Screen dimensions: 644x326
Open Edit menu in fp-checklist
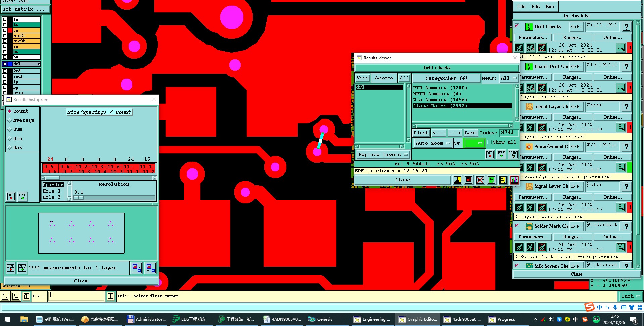coord(536,6)
